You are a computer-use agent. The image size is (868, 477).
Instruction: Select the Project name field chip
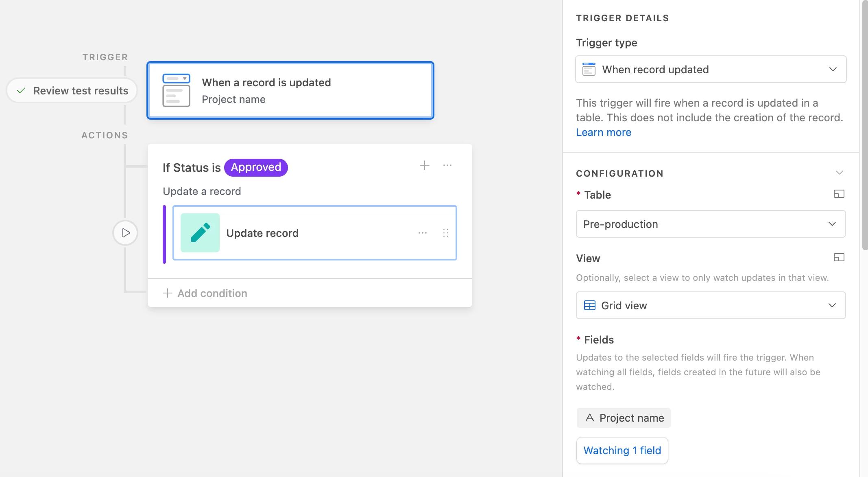click(624, 418)
